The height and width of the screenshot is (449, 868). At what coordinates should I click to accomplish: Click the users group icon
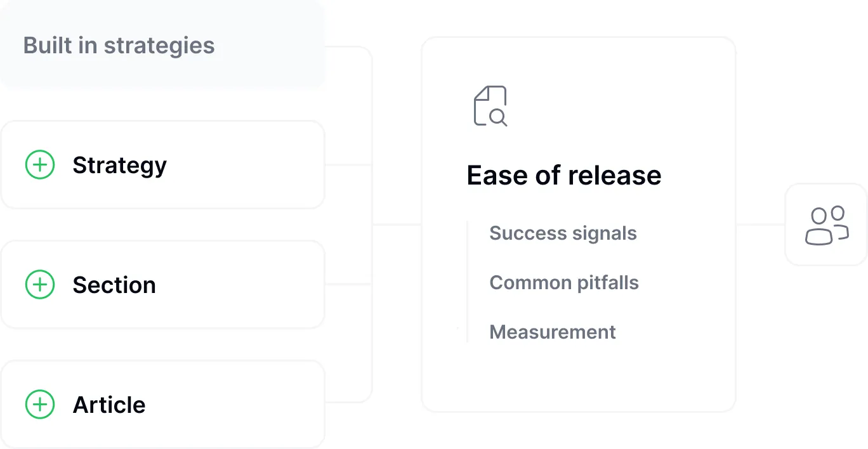point(826,224)
